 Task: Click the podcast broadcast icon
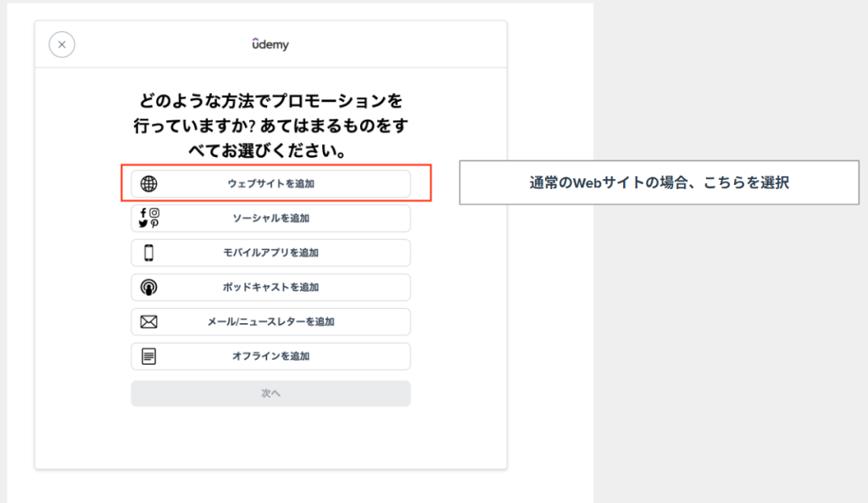[x=149, y=288]
